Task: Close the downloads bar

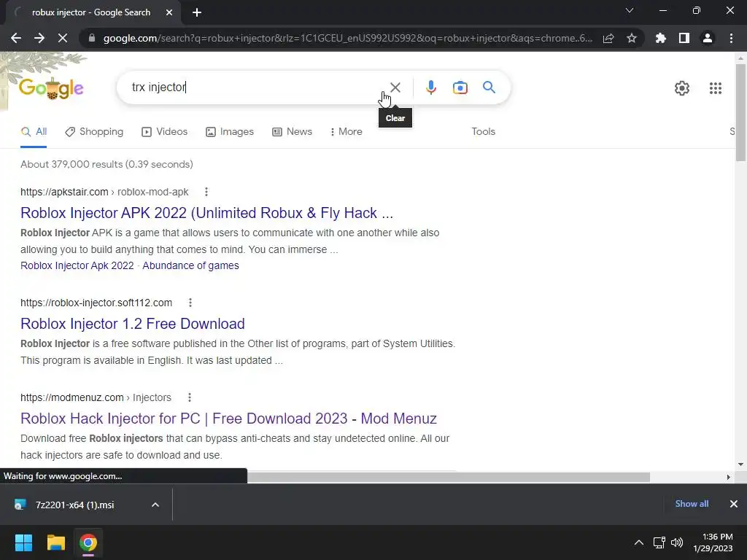Action: (x=734, y=504)
